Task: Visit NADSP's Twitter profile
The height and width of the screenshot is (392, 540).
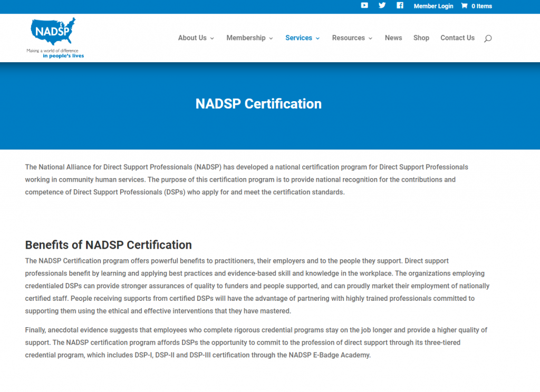Action: pyautogui.click(x=382, y=6)
